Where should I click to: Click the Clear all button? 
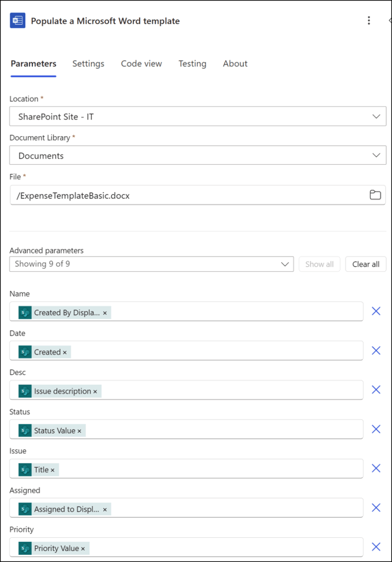(x=366, y=264)
